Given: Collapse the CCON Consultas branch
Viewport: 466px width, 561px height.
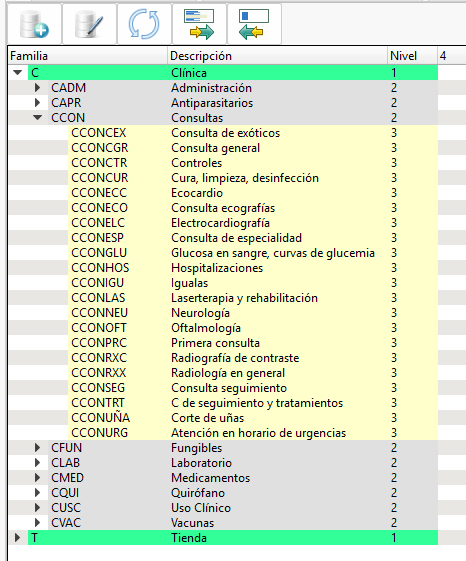Looking at the screenshot, I should [x=38, y=117].
